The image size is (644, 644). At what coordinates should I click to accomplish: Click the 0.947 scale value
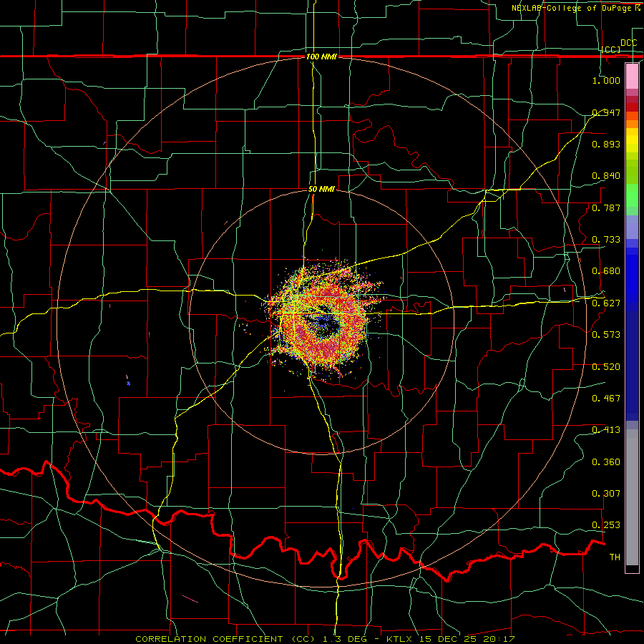pos(606,112)
